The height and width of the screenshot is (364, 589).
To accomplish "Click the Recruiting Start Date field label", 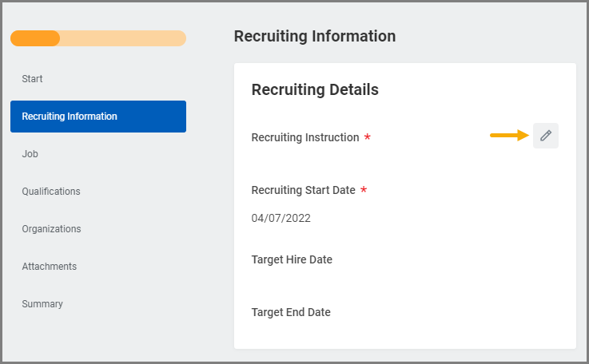I will pos(303,190).
